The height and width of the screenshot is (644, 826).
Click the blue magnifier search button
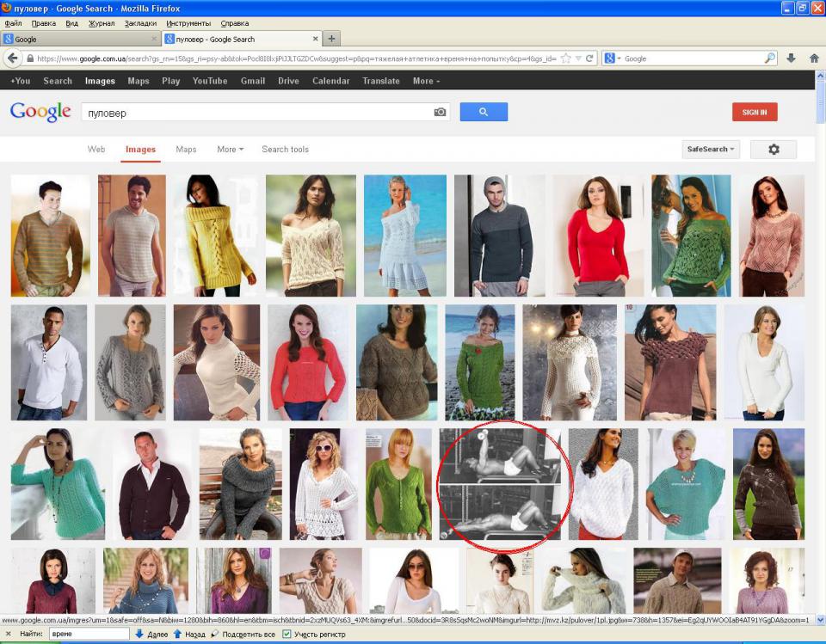484,112
